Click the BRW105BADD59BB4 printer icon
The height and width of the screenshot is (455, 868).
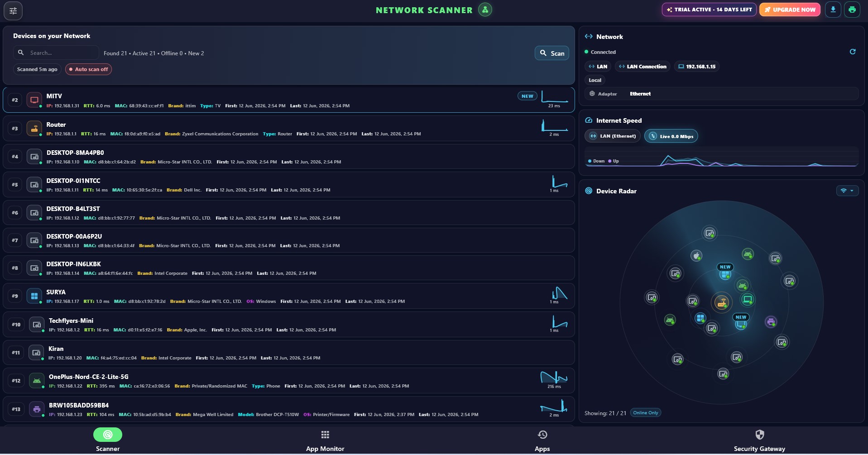37,409
